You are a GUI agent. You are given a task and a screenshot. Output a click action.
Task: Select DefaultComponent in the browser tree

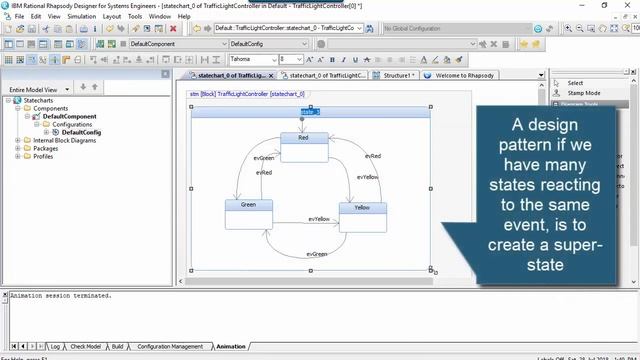[x=69, y=116]
